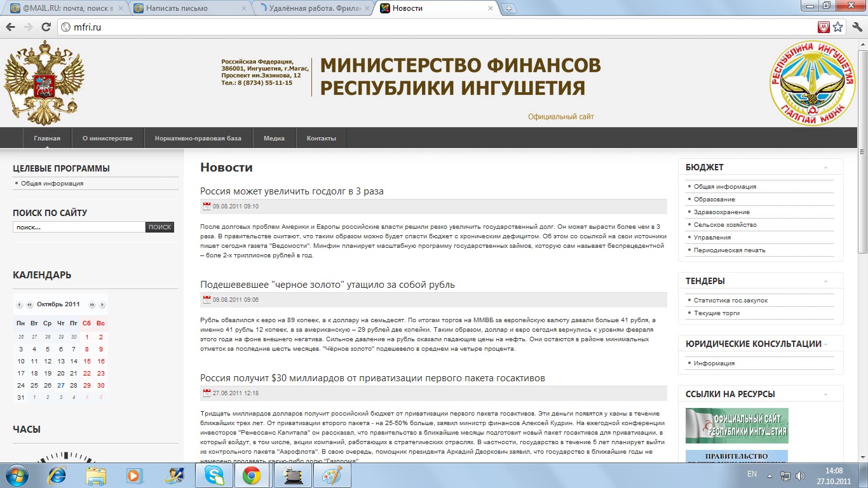
Task: Collapse the ССЫЛКИ НА РЕСУРСЫ panel arrow
Action: (825, 394)
